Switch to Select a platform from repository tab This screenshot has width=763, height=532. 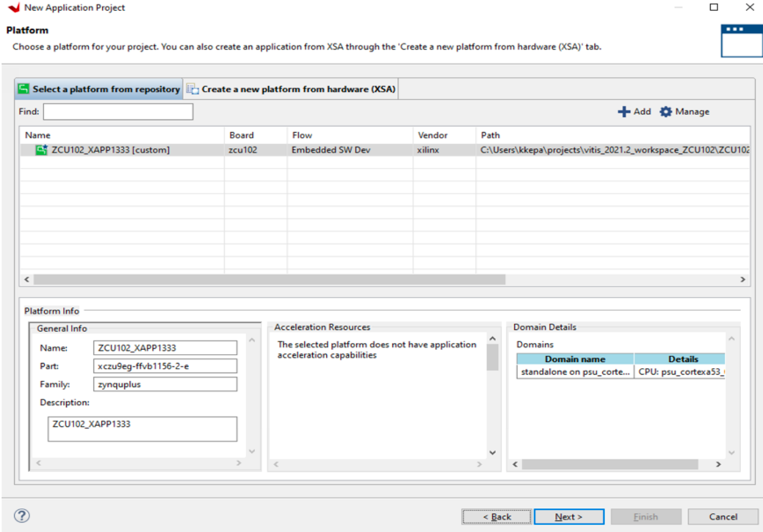pyautogui.click(x=99, y=89)
